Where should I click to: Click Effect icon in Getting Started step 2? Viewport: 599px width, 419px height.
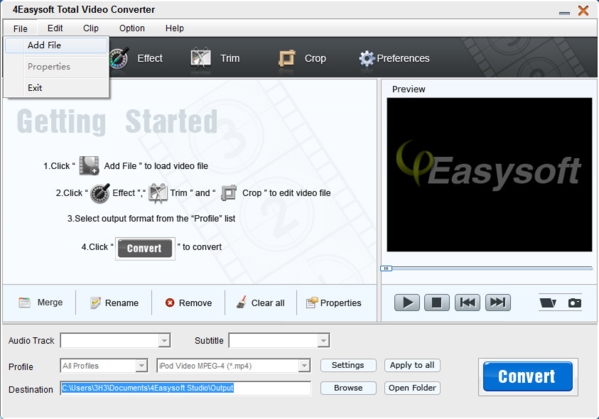pyautogui.click(x=100, y=193)
